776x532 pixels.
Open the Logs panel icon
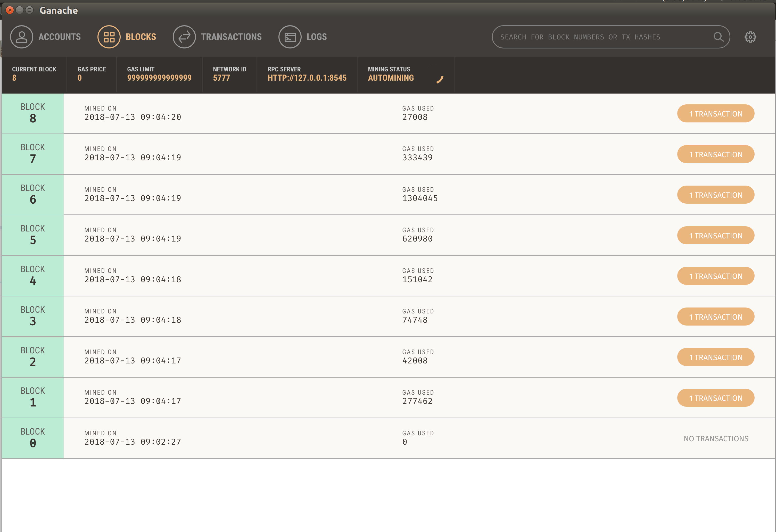point(290,37)
